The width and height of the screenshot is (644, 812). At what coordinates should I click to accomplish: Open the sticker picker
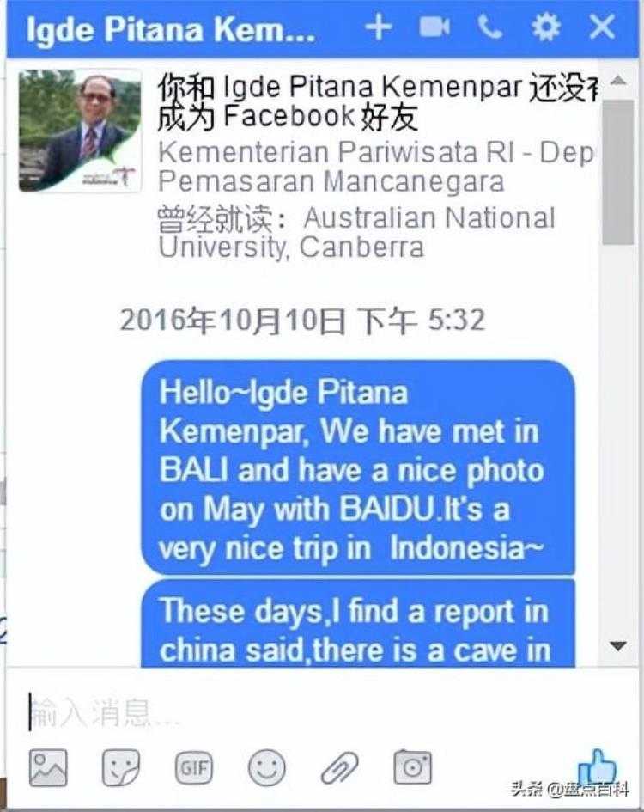(120, 767)
